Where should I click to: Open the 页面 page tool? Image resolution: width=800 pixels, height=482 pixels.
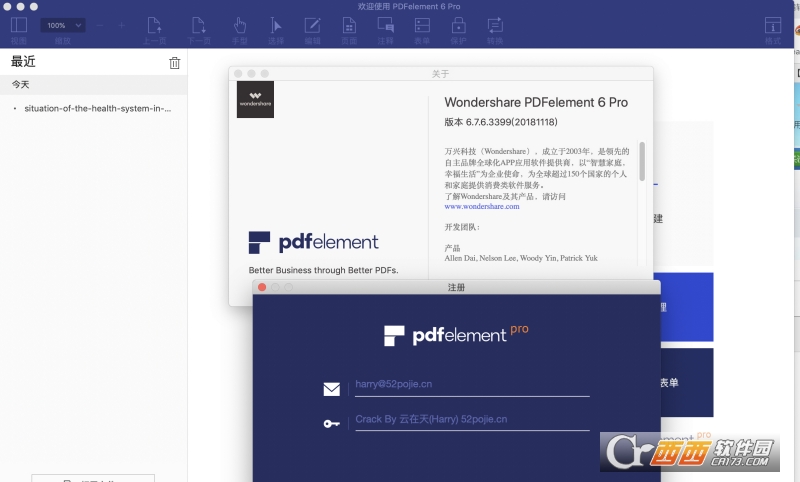point(349,25)
